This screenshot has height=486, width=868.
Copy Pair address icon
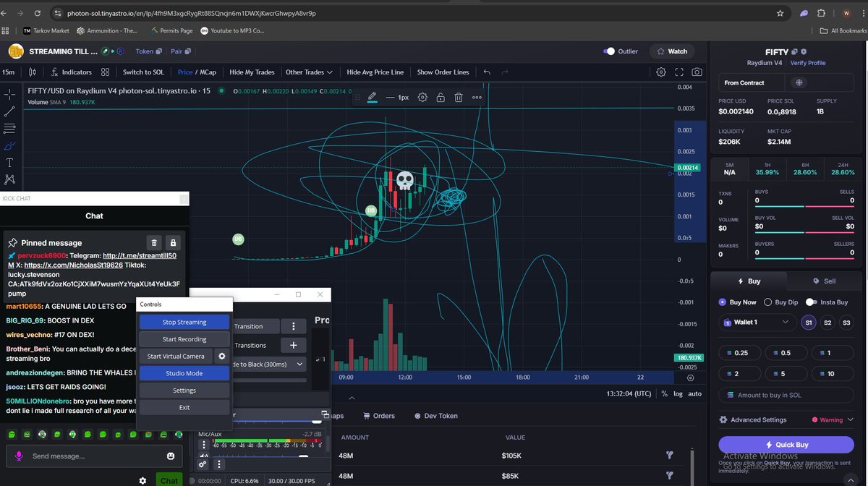tap(187, 51)
